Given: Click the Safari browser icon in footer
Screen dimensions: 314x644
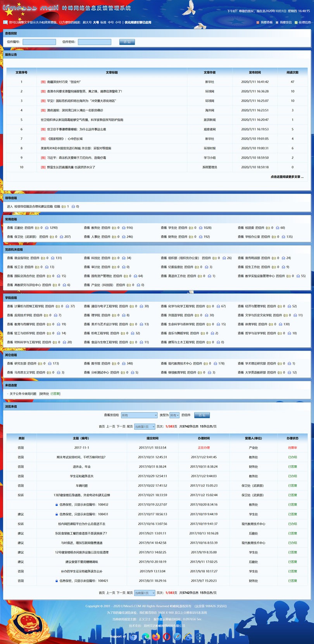Looking at the screenshot, I should 177,636.
